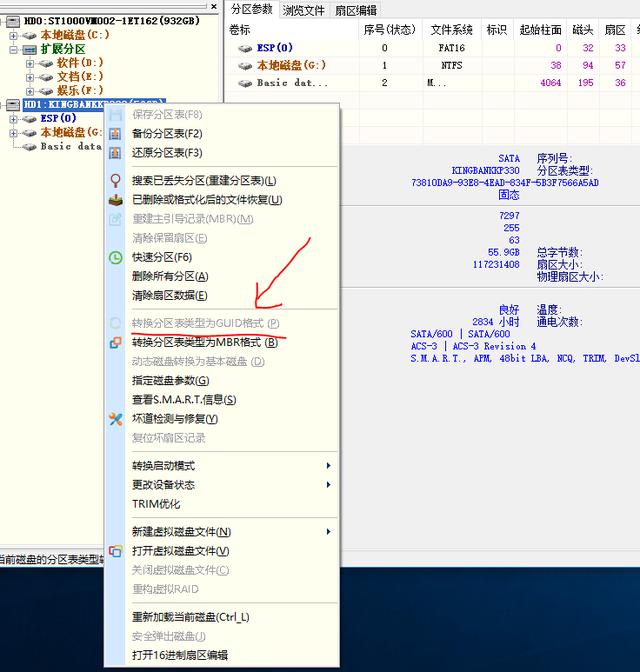This screenshot has width=640, height=672.
Task: Click the 117231408 sector count value
Action: (x=496, y=264)
